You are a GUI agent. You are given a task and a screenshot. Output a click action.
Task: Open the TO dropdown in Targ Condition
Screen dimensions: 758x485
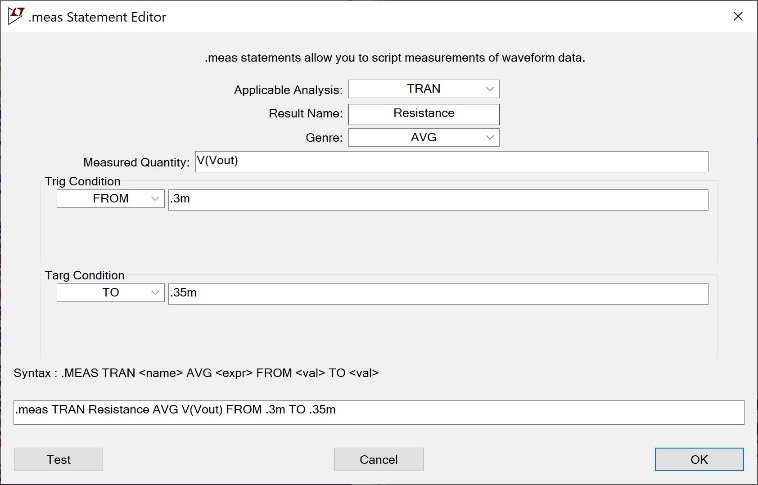coord(110,293)
